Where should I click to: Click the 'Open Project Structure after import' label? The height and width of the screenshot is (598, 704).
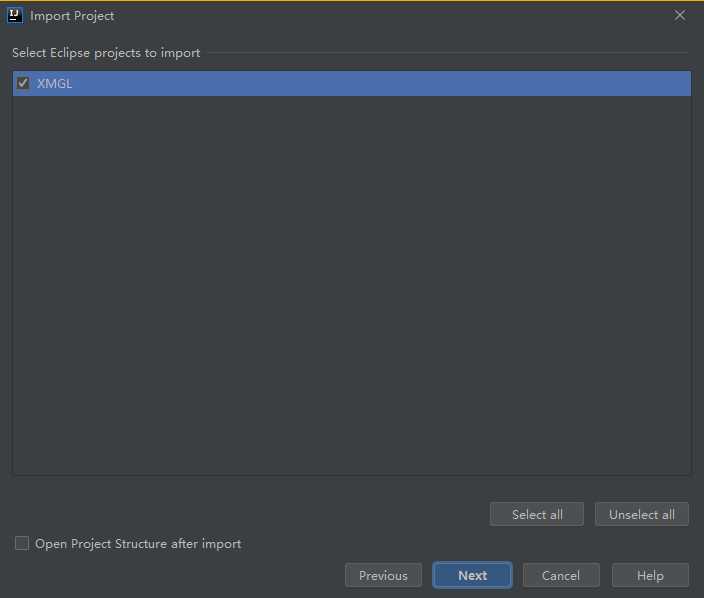tap(138, 544)
